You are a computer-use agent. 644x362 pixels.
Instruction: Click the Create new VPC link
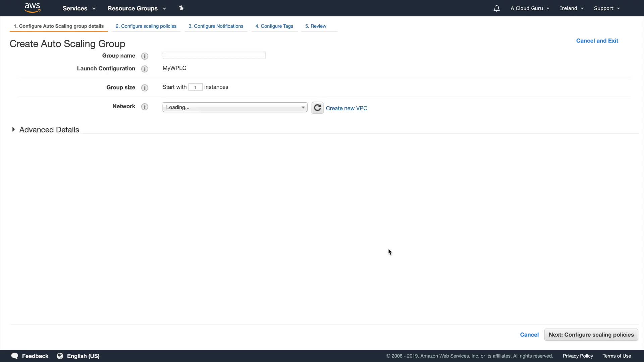coord(346,108)
